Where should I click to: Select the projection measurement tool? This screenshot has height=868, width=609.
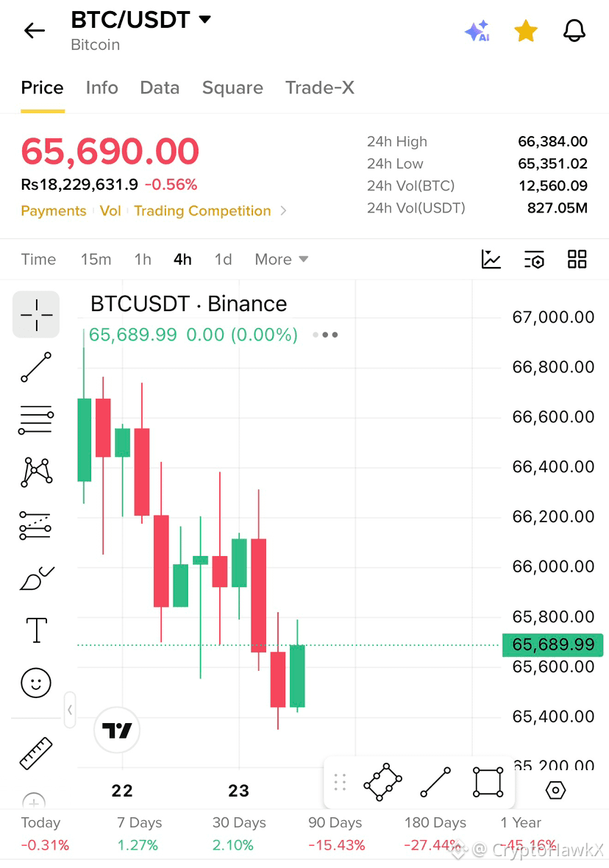coord(35,525)
